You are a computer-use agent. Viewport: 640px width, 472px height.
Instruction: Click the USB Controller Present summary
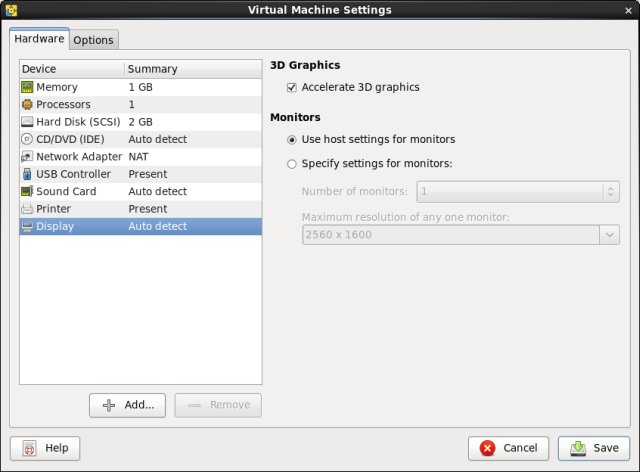[148, 174]
